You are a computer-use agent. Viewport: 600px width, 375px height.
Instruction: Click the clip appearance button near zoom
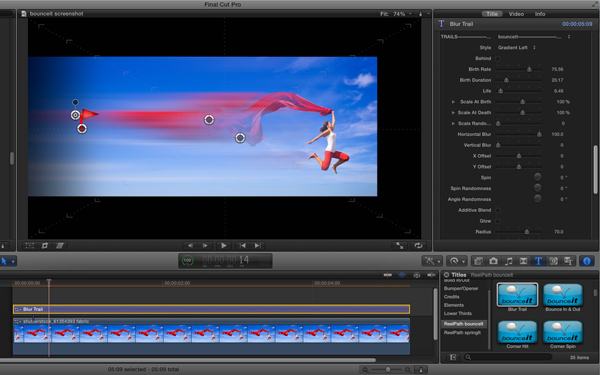(421, 370)
